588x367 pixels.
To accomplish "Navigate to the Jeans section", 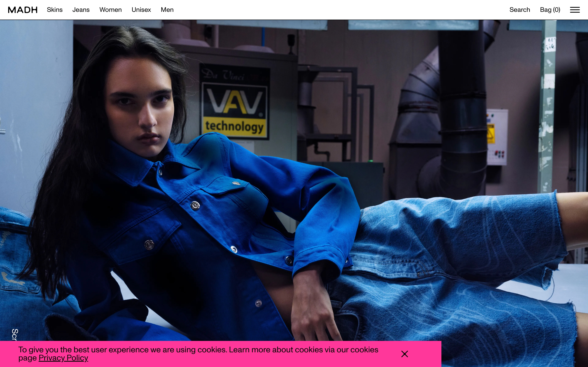I will [x=81, y=10].
